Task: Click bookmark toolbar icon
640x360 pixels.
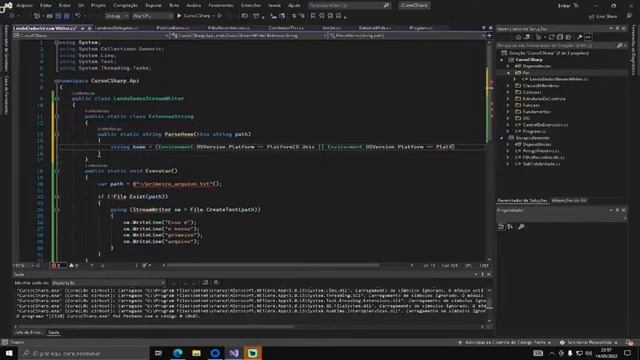Action: [x=313, y=16]
